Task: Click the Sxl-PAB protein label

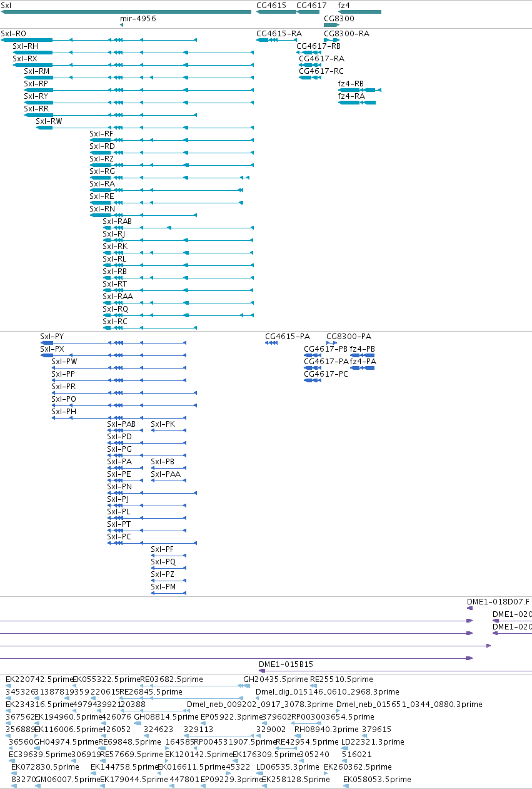Action: tap(121, 424)
